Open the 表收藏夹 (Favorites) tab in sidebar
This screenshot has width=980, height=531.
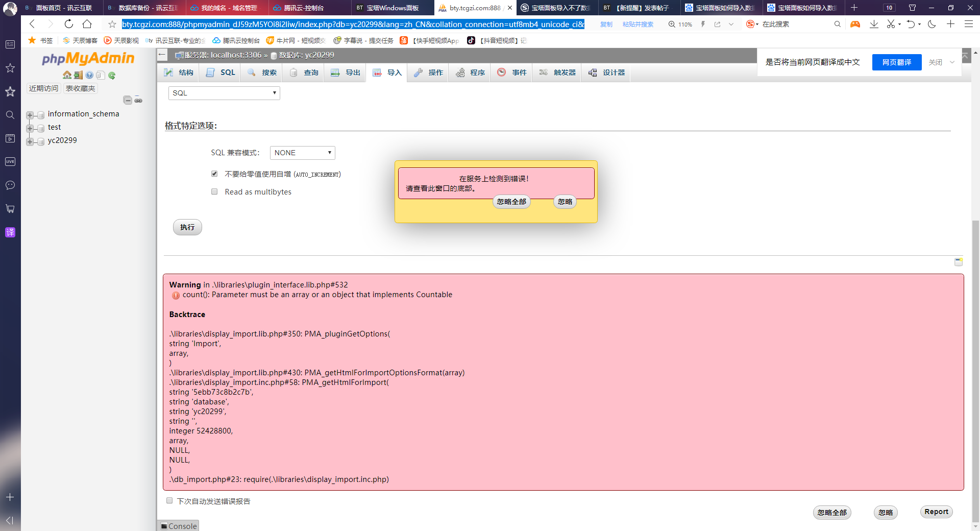point(80,88)
